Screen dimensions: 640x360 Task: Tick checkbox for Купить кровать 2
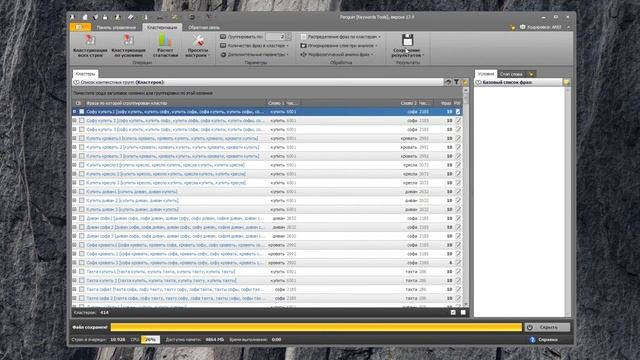[82, 147]
